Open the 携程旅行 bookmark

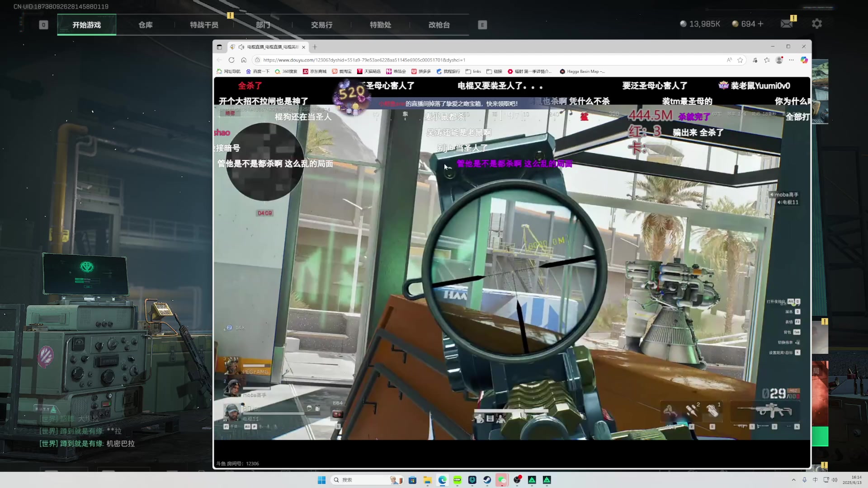tap(448, 71)
